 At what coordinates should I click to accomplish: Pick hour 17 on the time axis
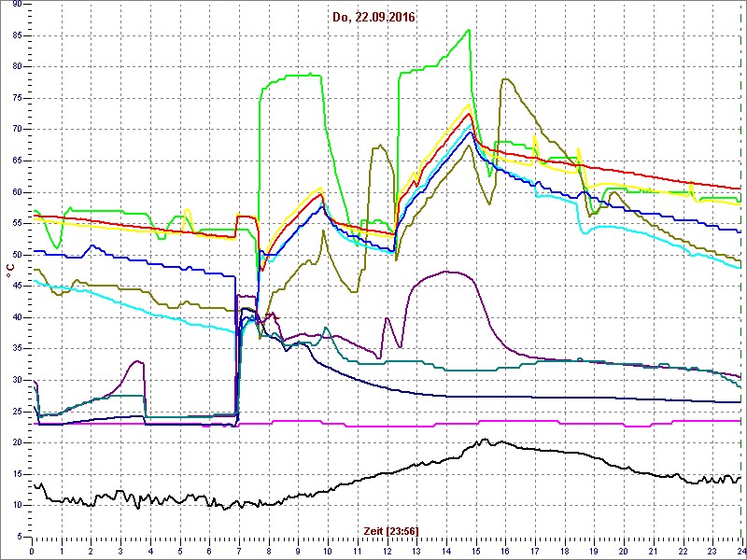tap(534, 550)
